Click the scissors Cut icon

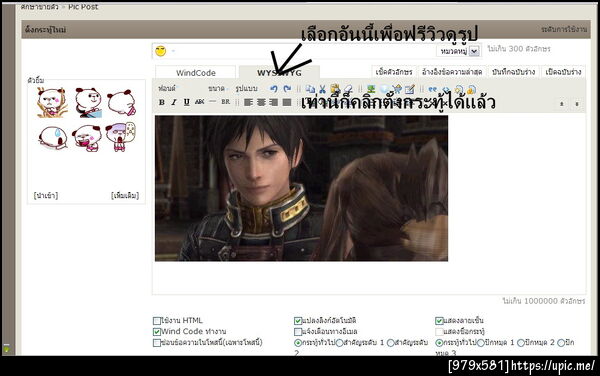[322, 89]
